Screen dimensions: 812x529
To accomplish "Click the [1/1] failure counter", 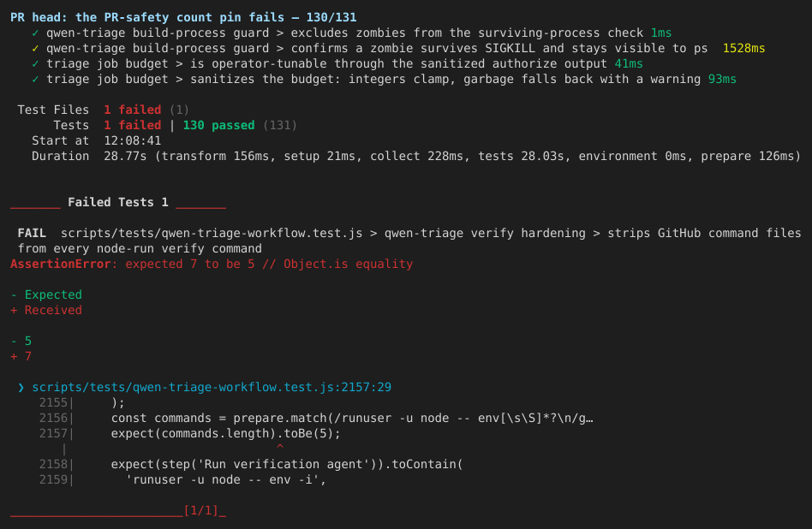I will tap(201, 510).
